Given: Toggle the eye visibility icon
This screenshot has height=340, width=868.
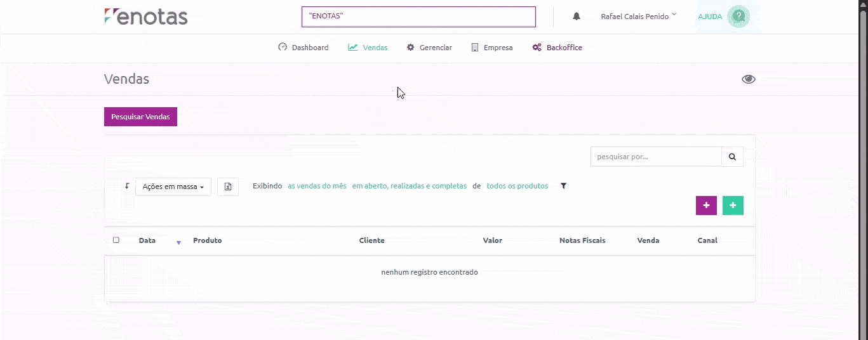Looking at the screenshot, I should [x=749, y=79].
